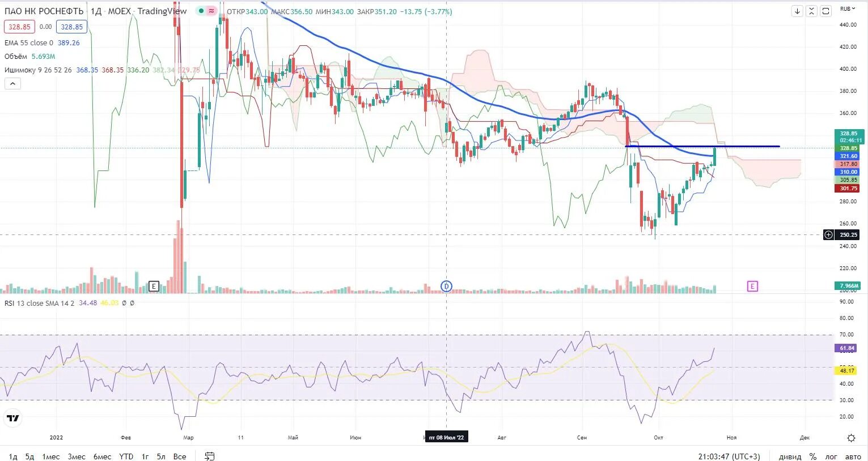Select the YTD time range
The height and width of the screenshot is (461, 868).
(x=126, y=456)
